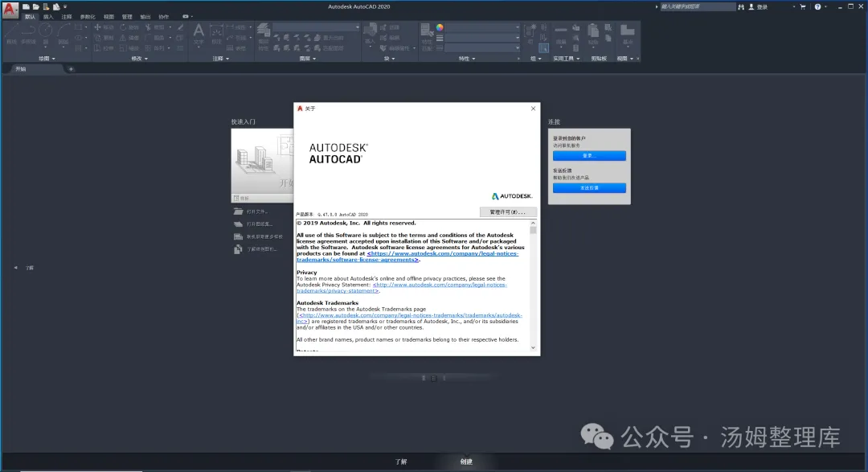Click the plus button to add new drawing tab
The width and height of the screenshot is (868, 472).
click(x=71, y=69)
